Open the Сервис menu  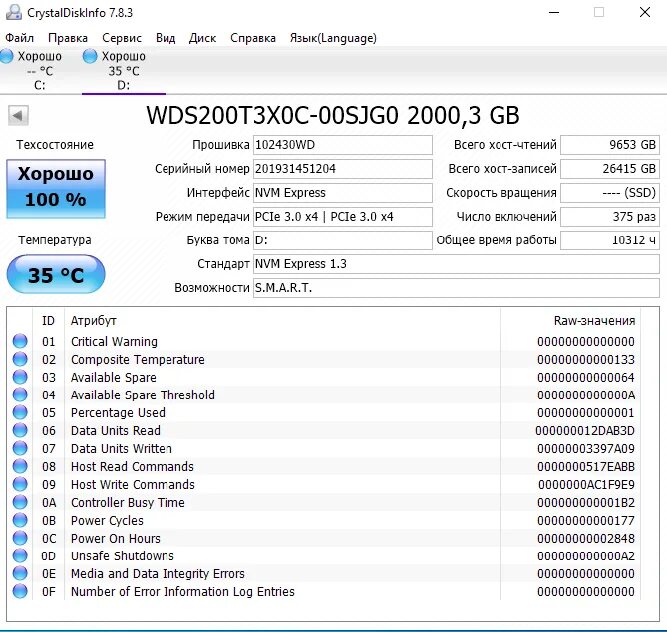(122, 38)
